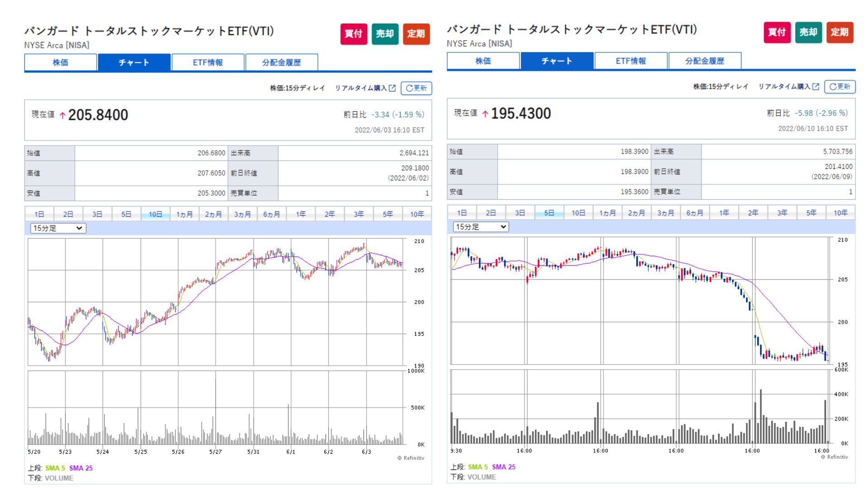Click SMA 25 legend in left chart
This screenshot has height=488, width=868.
pyautogui.click(x=81, y=468)
